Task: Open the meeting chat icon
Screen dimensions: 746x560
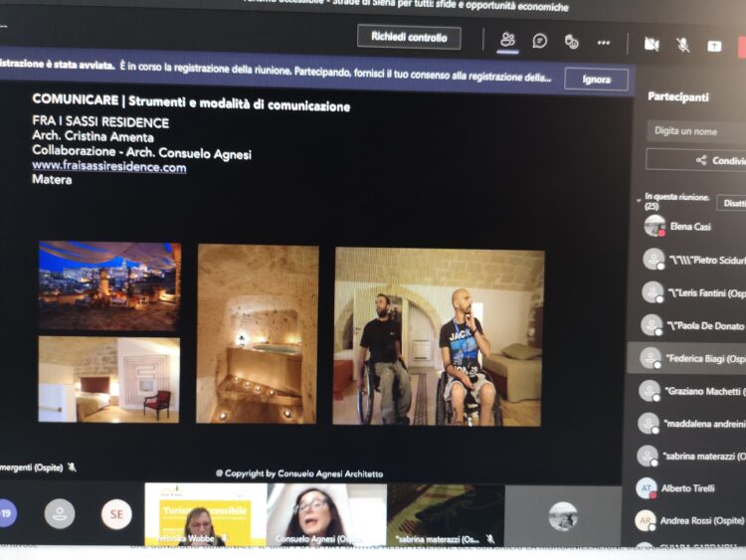Action: (x=540, y=41)
